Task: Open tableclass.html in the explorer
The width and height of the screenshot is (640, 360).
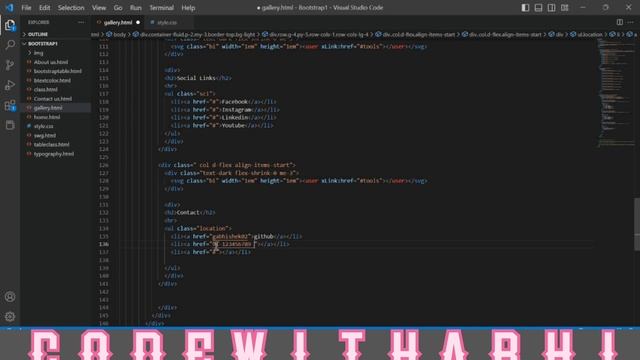Action: pos(51,144)
